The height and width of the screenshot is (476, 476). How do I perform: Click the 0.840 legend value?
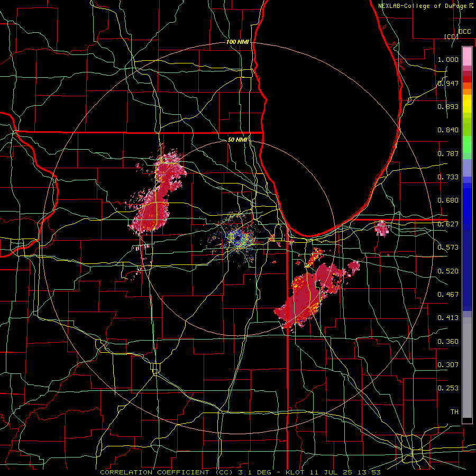(448, 130)
